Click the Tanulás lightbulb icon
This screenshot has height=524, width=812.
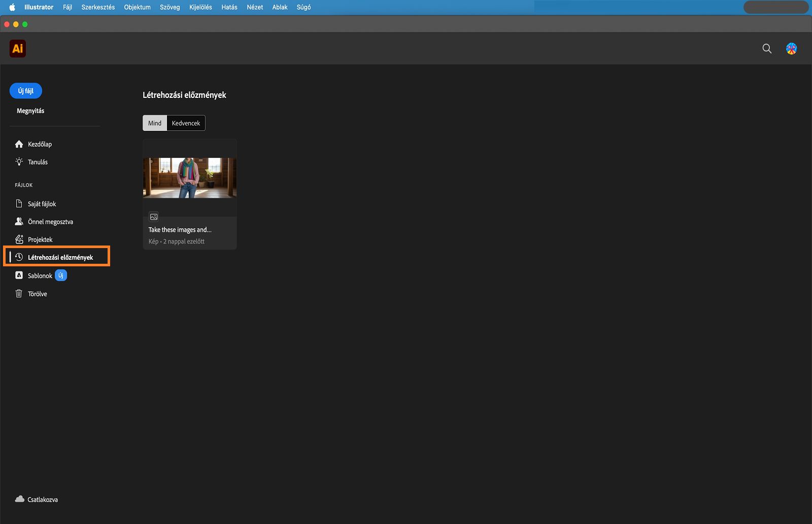click(x=19, y=162)
